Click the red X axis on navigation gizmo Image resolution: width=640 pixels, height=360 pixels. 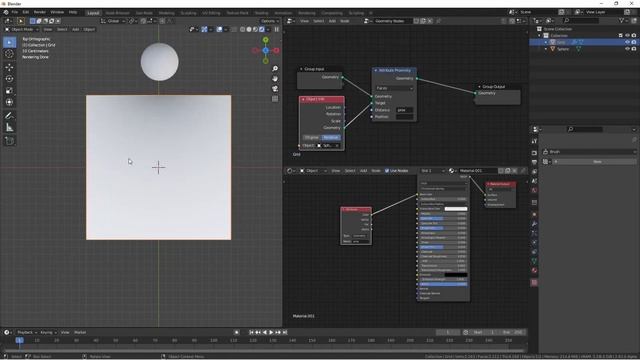click(x=276, y=50)
